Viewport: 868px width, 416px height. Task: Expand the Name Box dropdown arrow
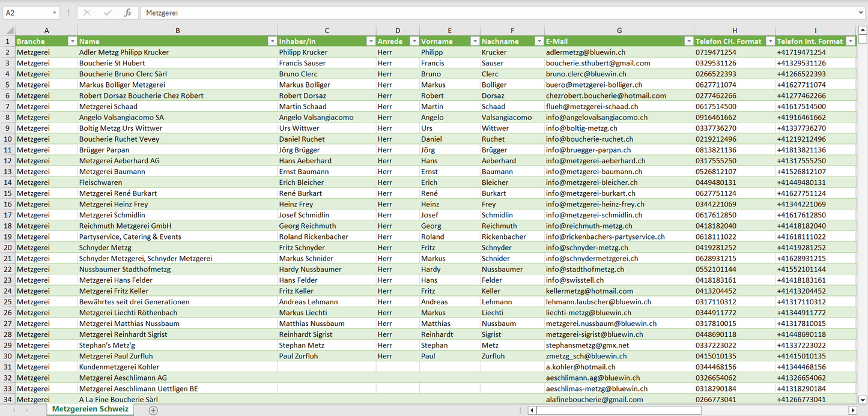point(54,13)
